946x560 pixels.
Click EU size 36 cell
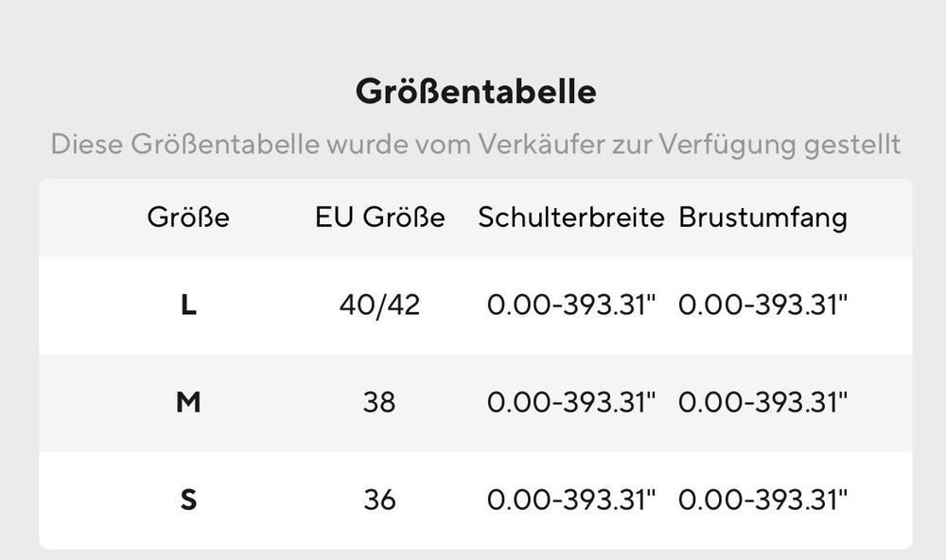[379, 500]
